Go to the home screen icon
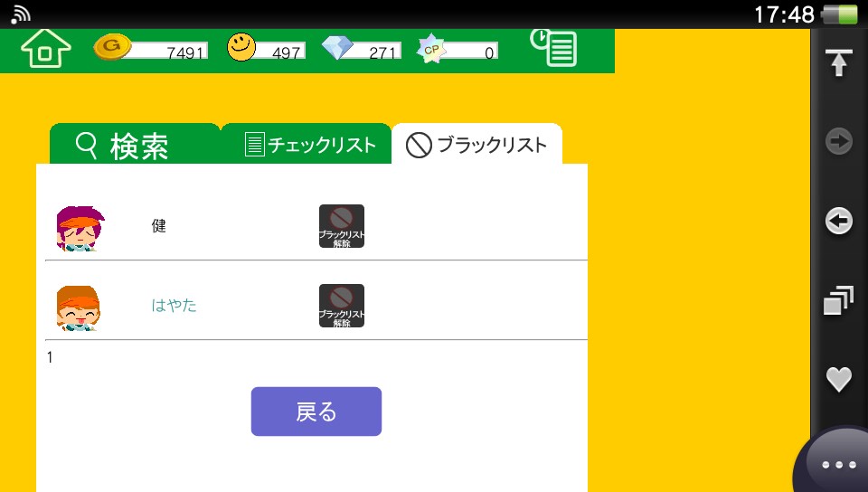This screenshot has width=868, height=492. tap(46, 49)
